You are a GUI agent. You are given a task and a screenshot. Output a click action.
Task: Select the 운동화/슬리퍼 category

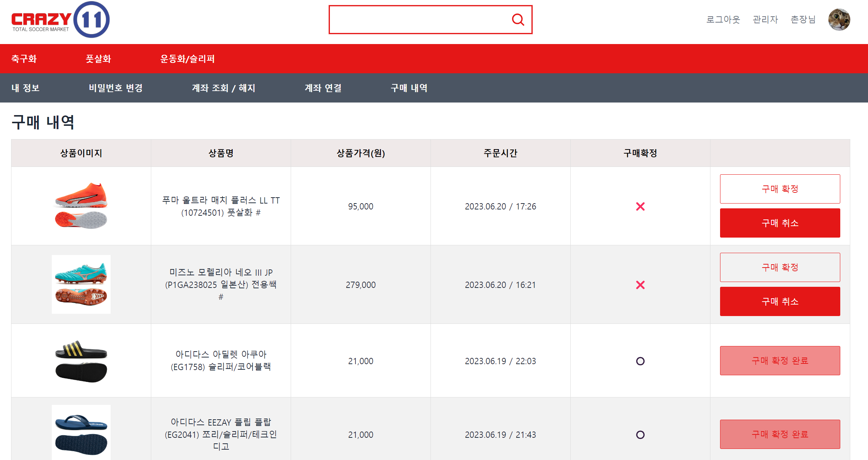coord(188,59)
